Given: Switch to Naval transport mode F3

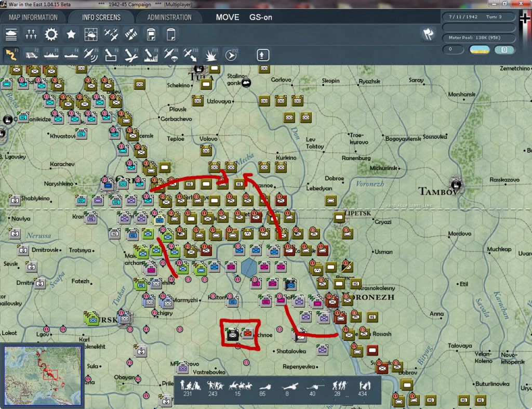Looking at the screenshot, I should 51,55.
